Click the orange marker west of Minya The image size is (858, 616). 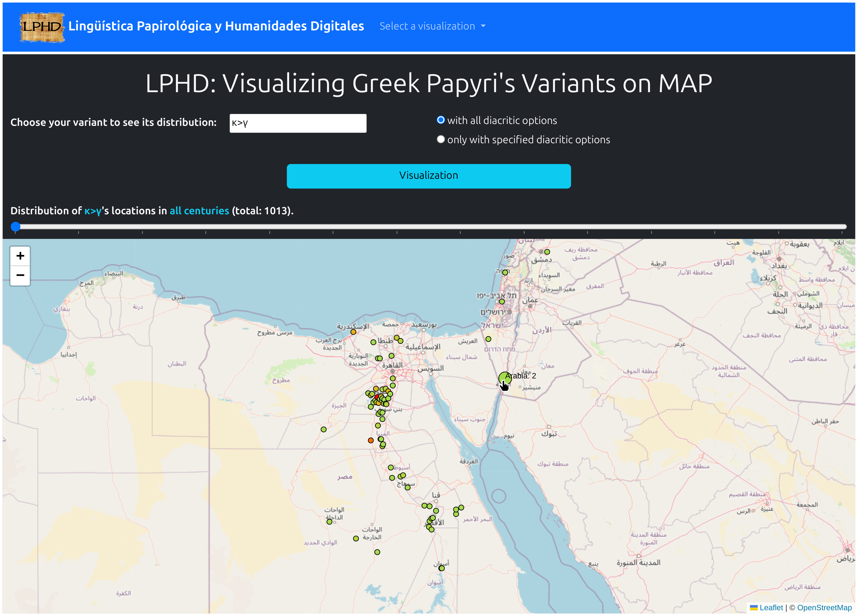(371, 441)
